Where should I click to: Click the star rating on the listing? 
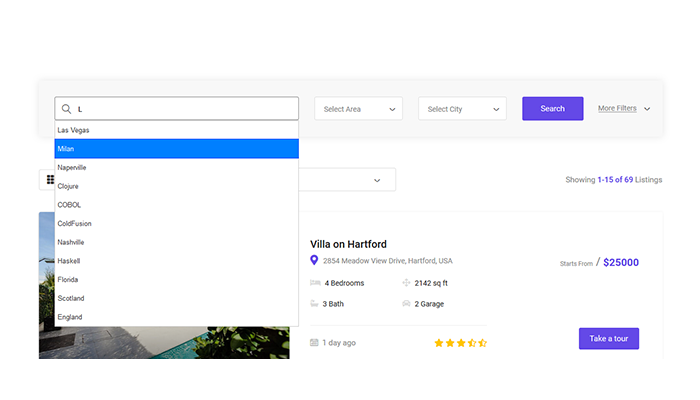[x=460, y=343]
